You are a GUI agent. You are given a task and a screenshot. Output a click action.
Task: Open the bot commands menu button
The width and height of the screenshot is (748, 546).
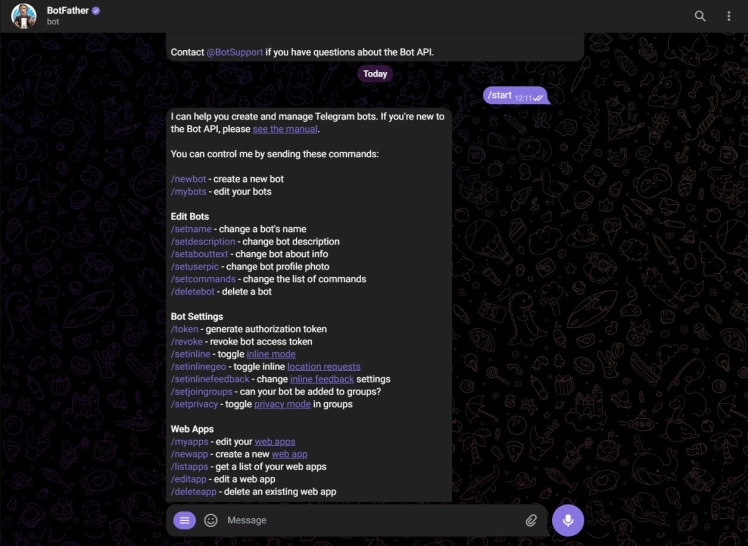pyautogui.click(x=185, y=520)
